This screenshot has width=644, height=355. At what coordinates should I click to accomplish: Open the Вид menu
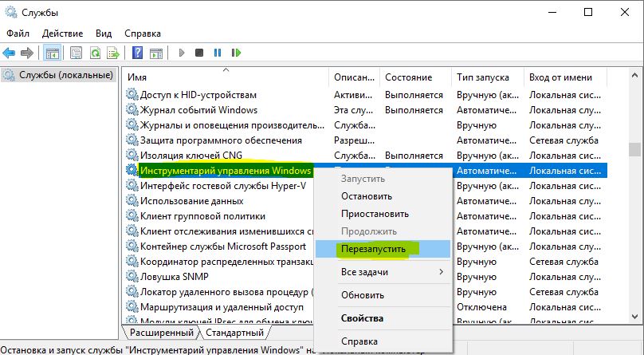click(x=104, y=34)
